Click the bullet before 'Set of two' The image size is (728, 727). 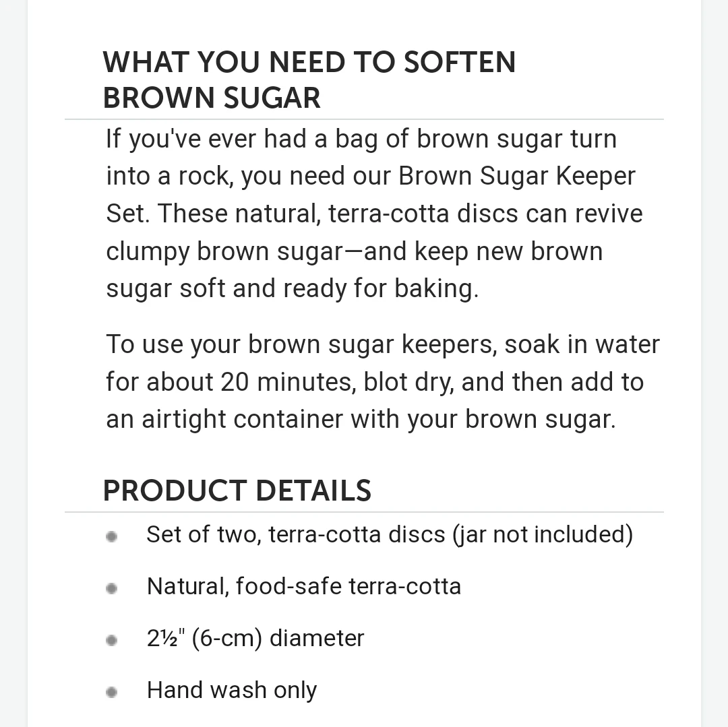pos(111,537)
